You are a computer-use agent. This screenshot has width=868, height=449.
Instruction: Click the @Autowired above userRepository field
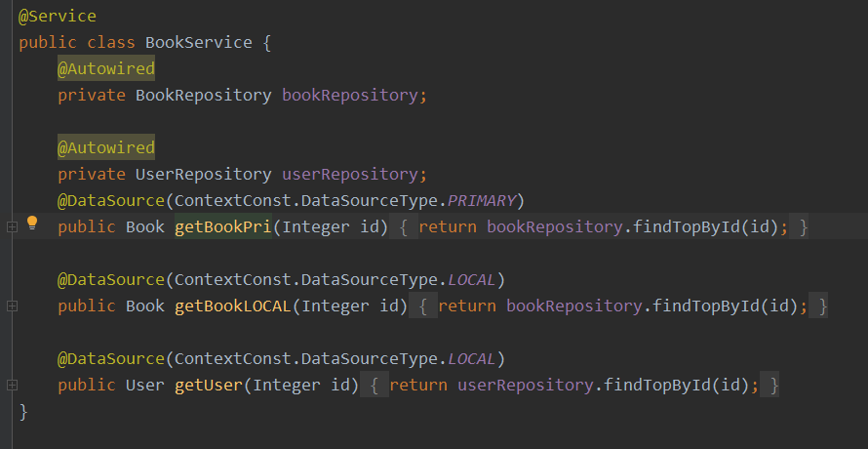coord(106,148)
